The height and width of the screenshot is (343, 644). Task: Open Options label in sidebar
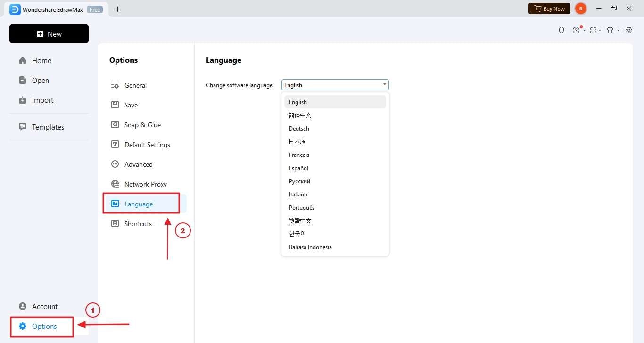[x=44, y=327]
